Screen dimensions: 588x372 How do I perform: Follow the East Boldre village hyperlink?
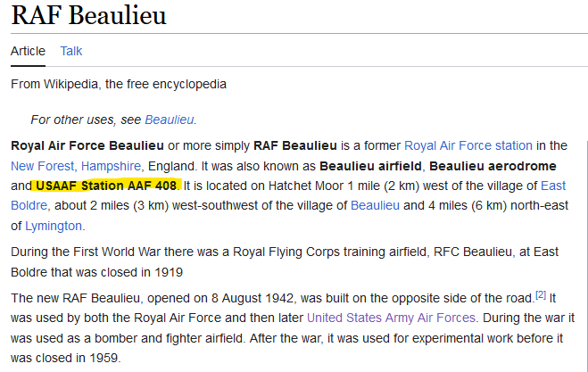tap(553, 186)
